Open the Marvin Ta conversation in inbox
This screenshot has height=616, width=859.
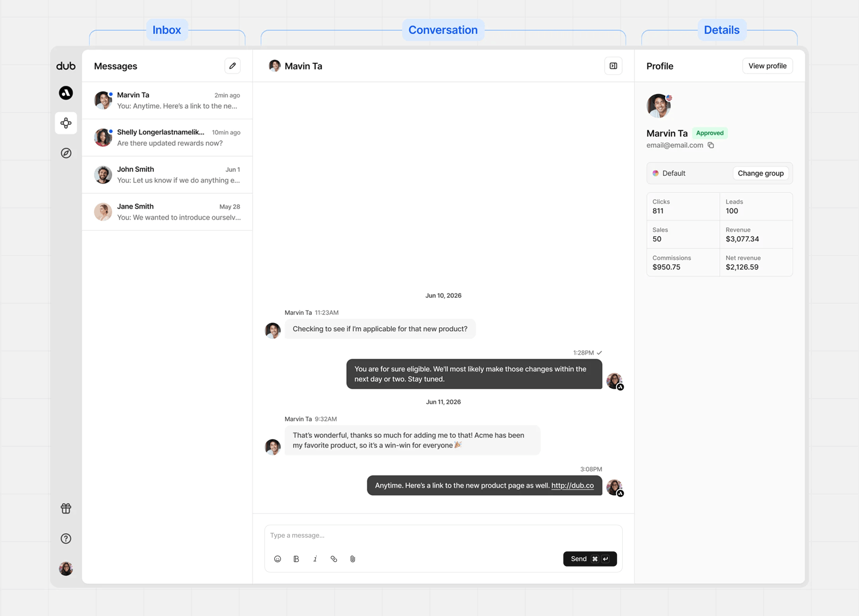pyautogui.click(x=167, y=101)
